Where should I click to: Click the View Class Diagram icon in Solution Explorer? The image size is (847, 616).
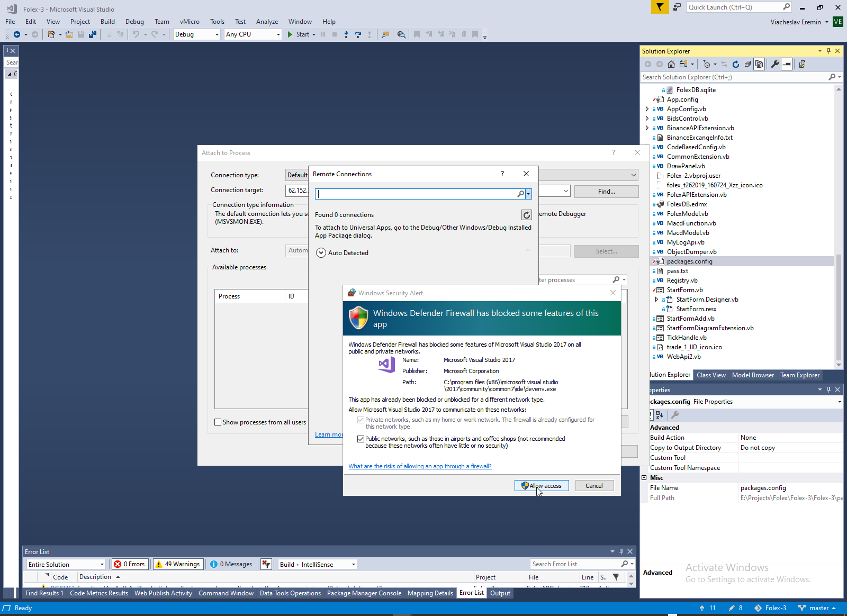803,64
